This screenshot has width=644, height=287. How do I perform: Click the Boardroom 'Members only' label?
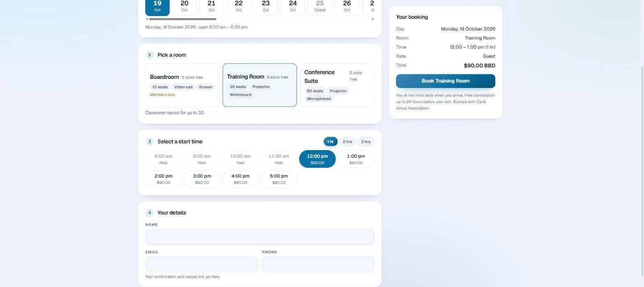tap(163, 95)
